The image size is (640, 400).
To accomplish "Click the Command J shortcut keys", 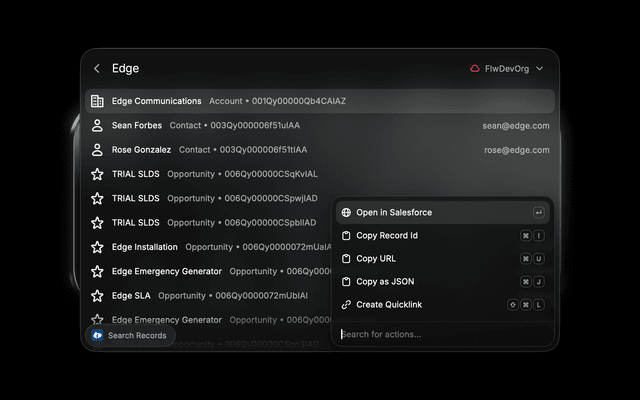I will point(532,282).
